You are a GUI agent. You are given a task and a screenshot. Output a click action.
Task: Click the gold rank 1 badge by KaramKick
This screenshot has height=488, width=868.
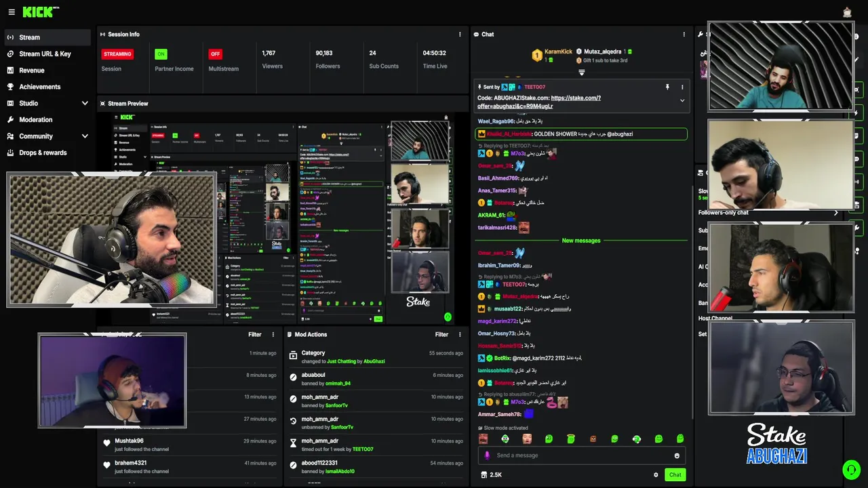(x=537, y=56)
